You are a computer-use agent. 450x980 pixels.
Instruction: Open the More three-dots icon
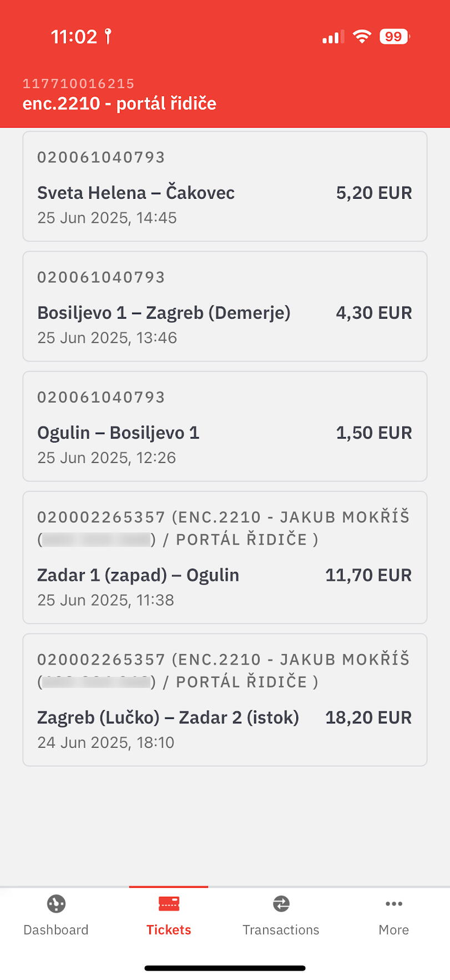pyautogui.click(x=394, y=904)
